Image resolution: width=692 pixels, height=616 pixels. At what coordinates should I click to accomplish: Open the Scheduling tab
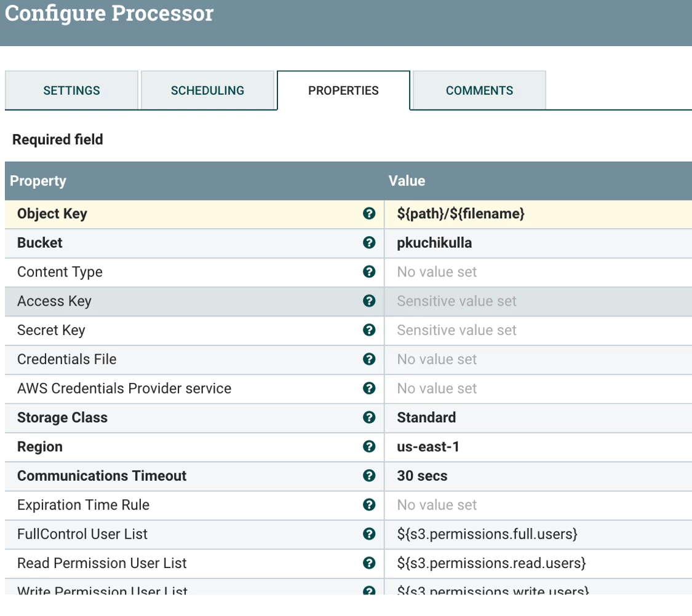click(x=207, y=90)
